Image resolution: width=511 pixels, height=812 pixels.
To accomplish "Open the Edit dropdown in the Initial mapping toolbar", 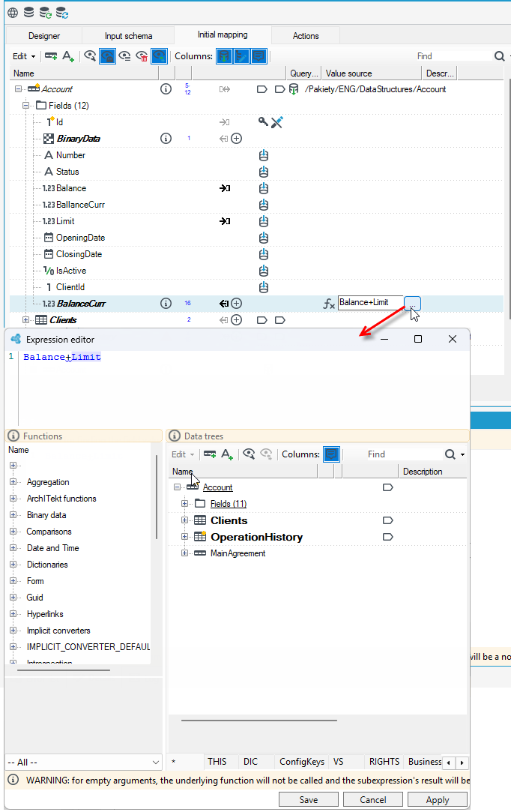I will (x=24, y=56).
